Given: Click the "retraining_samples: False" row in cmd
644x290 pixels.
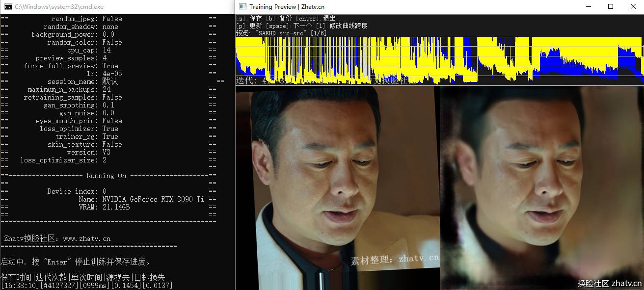Looking at the screenshot, I should tap(108, 97).
